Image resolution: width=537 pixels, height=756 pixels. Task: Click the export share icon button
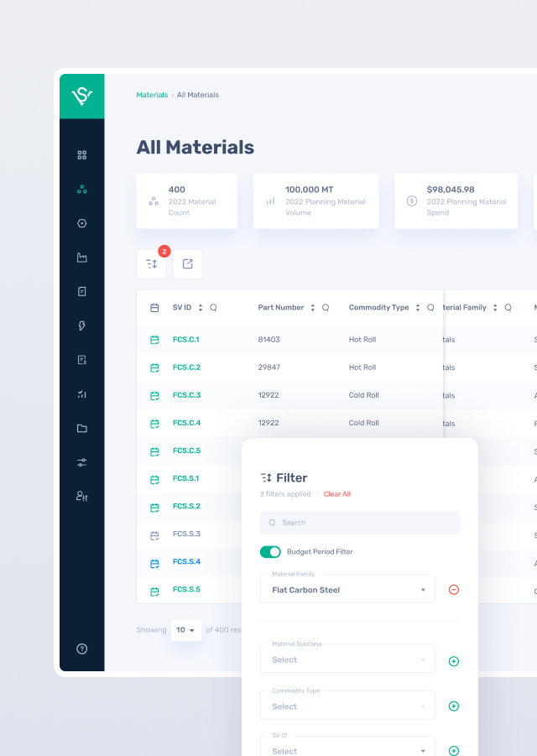[x=187, y=263]
